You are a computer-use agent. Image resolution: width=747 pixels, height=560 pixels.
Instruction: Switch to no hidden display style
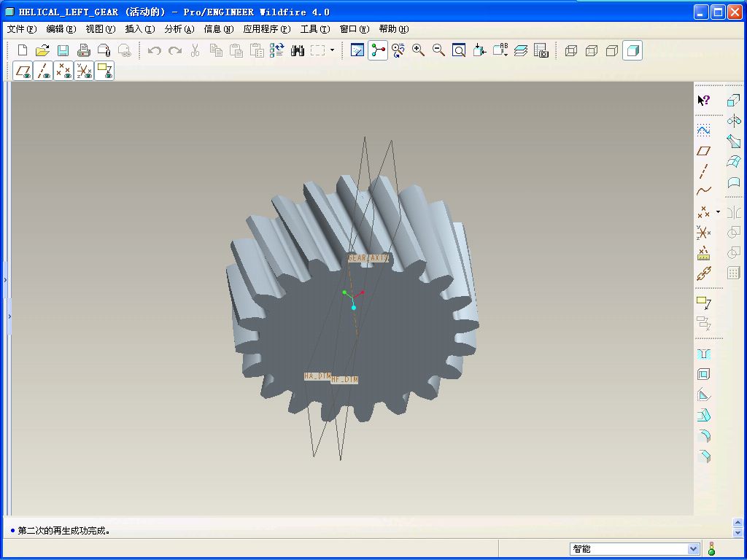(x=612, y=50)
